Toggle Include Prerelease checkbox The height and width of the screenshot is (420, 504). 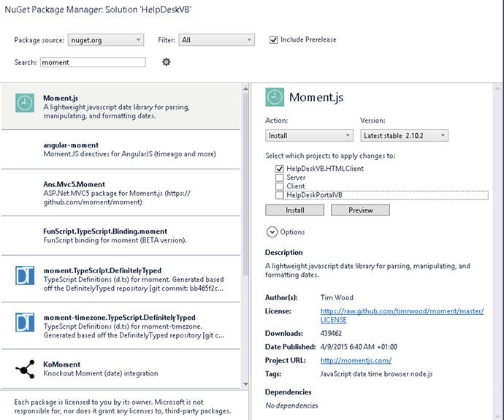click(x=273, y=40)
